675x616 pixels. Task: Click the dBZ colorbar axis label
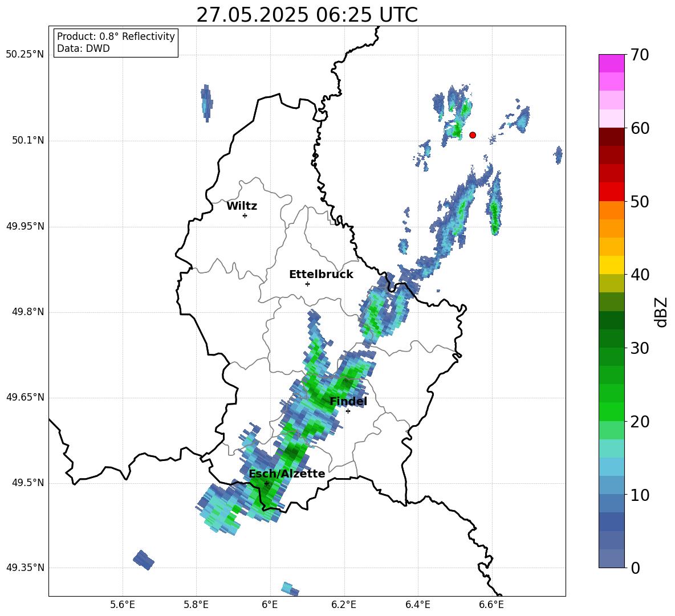[662, 312]
